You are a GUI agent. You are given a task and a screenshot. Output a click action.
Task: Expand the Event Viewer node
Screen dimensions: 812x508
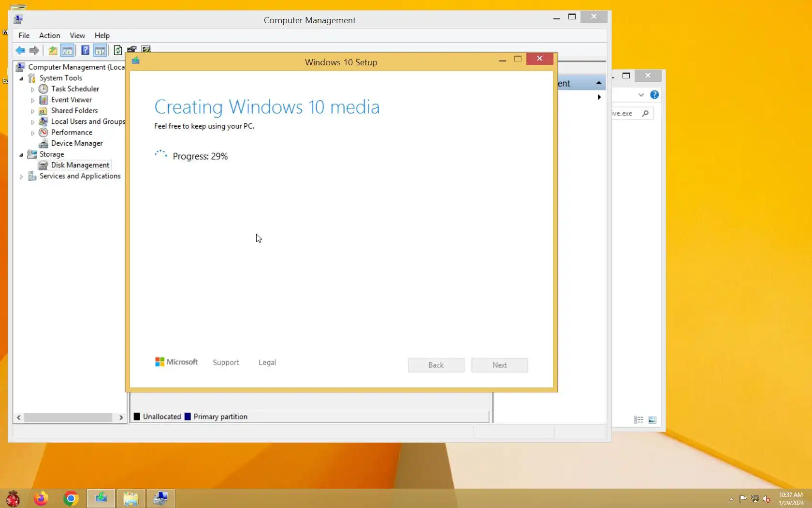33,100
